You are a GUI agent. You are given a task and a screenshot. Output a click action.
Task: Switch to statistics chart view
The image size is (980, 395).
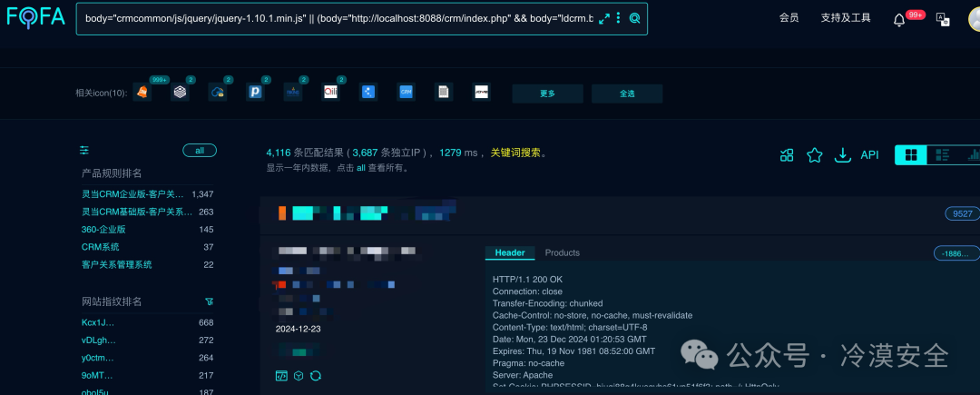tap(972, 155)
